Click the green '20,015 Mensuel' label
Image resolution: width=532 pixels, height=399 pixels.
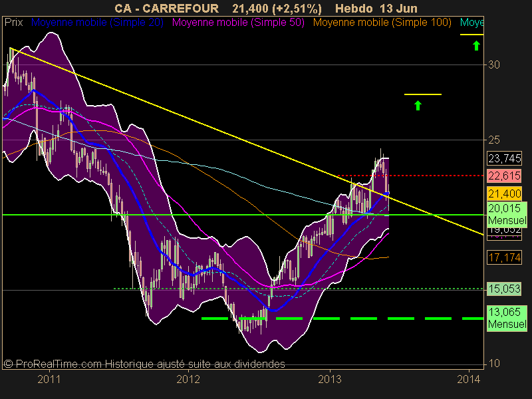507,214
